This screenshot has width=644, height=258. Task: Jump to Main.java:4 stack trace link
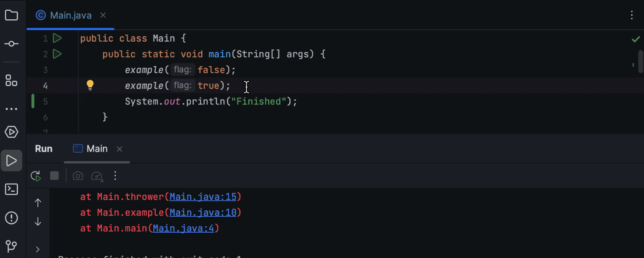pyautogui.click(x=183, y=228)
